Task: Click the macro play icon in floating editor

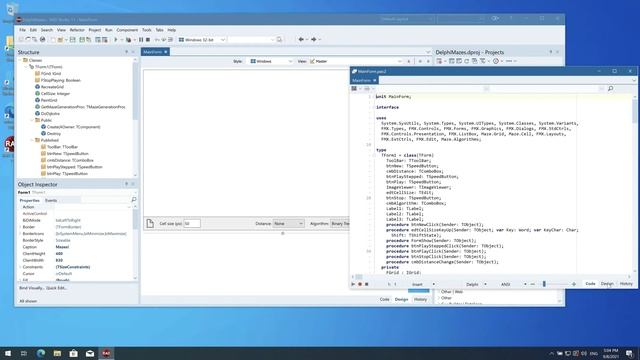Action: click(x=353, y=284)
